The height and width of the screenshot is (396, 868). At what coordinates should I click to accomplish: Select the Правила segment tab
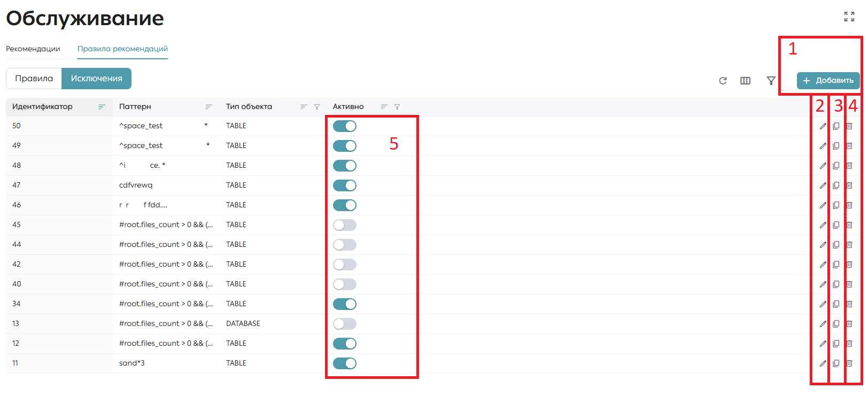click(34, 79)
